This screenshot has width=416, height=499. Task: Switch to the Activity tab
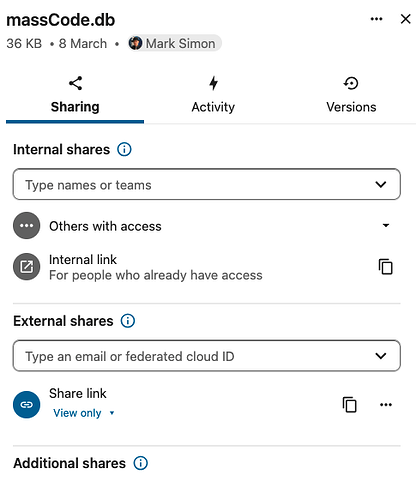213,95
